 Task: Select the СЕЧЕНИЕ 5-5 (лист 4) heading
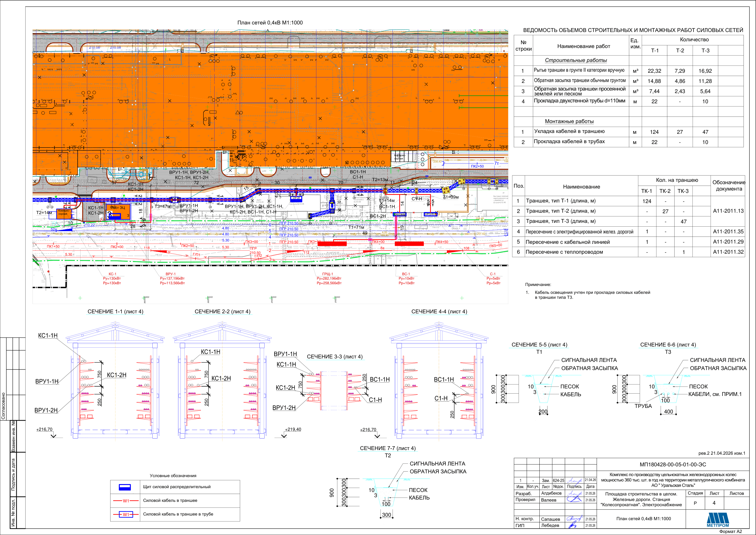[x=539, y=344]
